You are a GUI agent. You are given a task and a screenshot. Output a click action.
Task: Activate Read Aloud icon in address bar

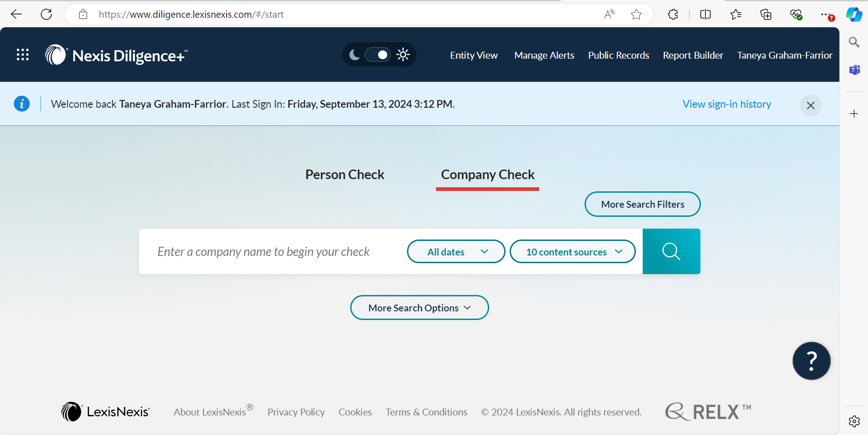pos(609,15)
